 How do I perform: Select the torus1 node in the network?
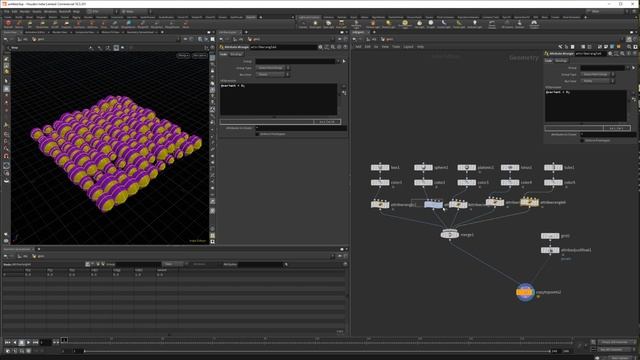pyautogui.click(x=510, y=168)
